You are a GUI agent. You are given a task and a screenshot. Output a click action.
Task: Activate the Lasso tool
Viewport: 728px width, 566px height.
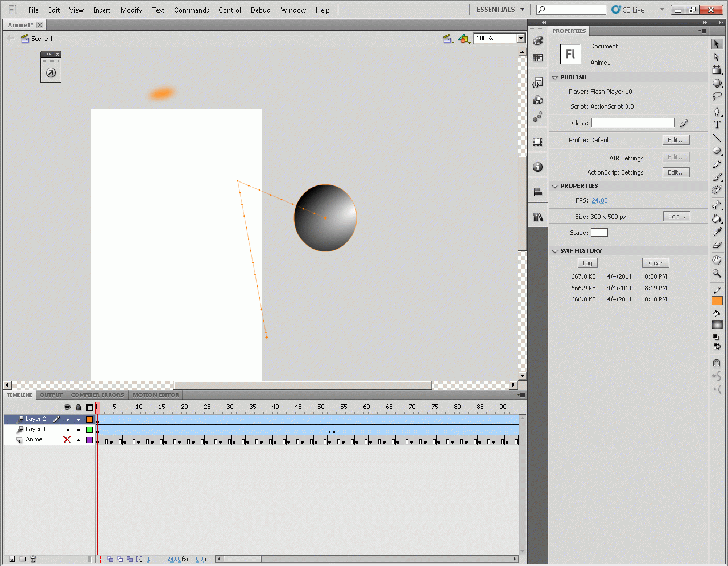[x=717, y=96]
